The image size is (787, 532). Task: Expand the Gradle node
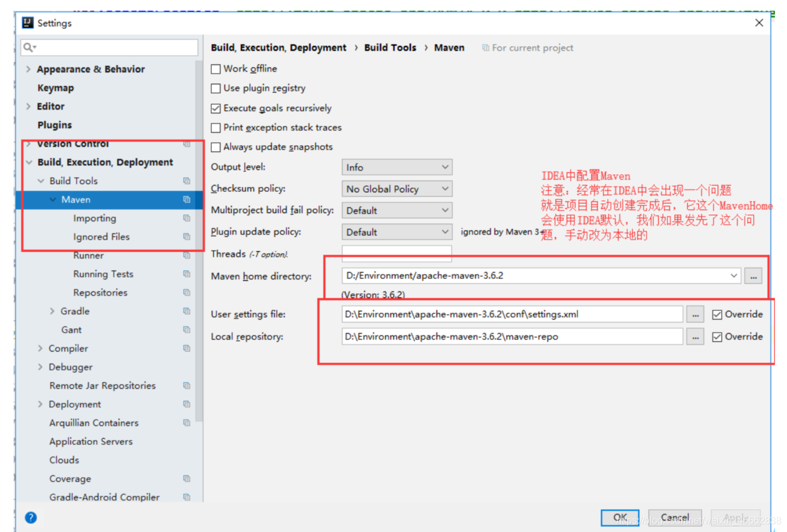[53, 311]
